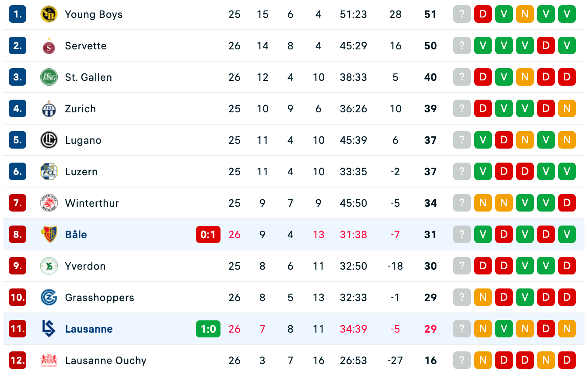Select the Lugano team logo
This screenshot has height=375, width=588.
49,140
